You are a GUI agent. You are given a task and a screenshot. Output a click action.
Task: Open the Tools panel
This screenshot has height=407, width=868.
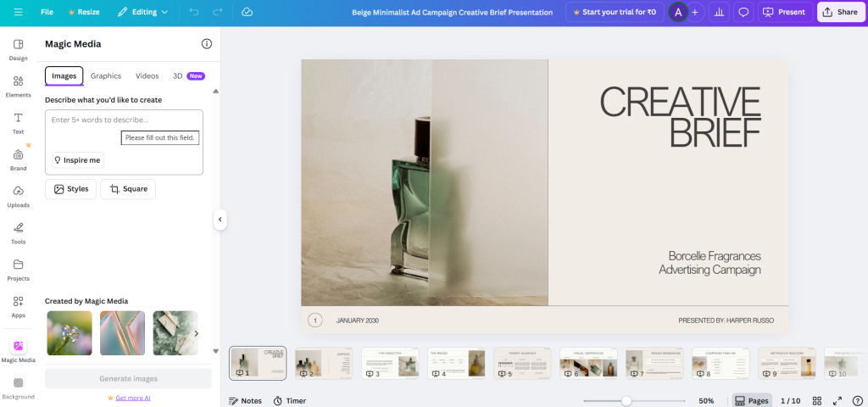19,233
